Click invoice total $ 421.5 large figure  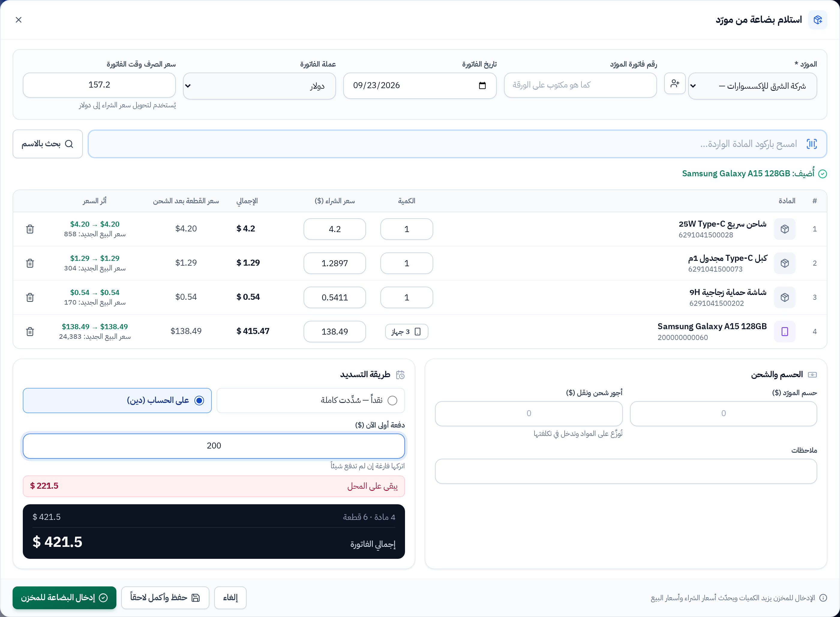(x=57, y=542)
